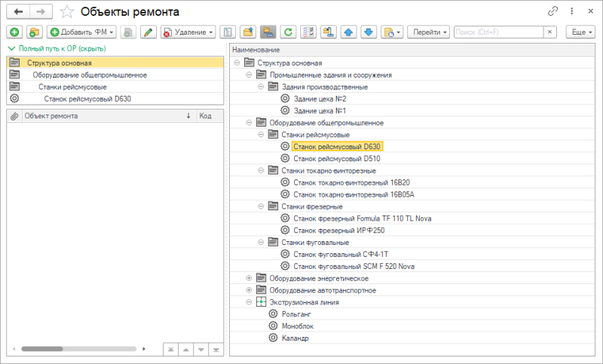
Task: Open the Удаление dropdown menu
Action: tap(188, 32)
